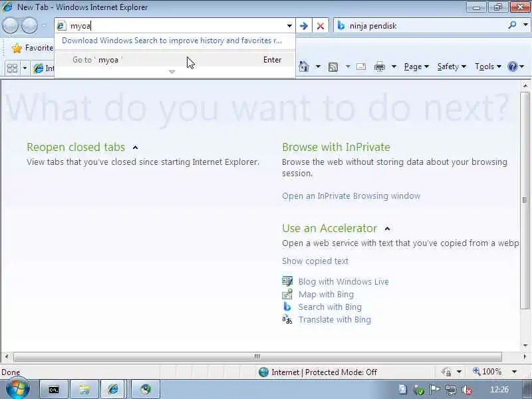The height and width of the screenshot is (399, 532).
Task: Open the Print options dropdown arrow
Action: (x=394, y=66)
